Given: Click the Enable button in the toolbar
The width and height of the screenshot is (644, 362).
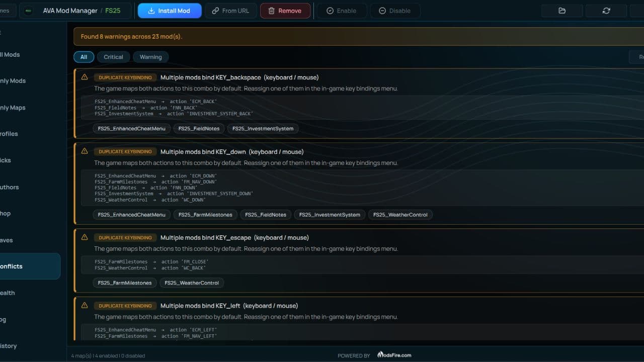Looking at the screenshot, I should tap(341, 11).
